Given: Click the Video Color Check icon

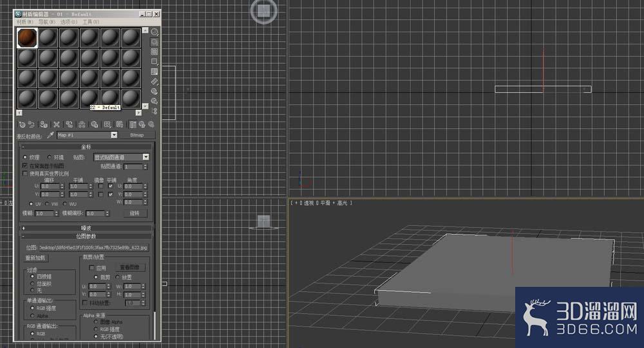Looking at the screenshot, I should coord(155,71).
